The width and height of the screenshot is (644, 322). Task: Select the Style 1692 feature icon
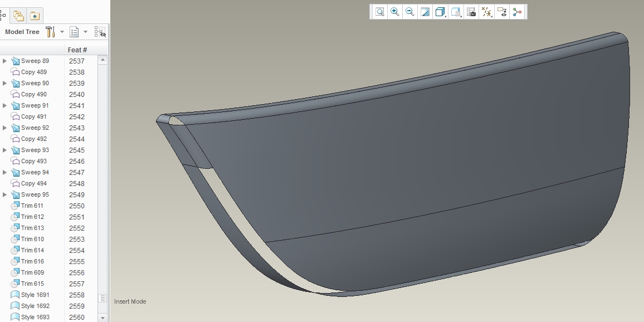point(15,306)
